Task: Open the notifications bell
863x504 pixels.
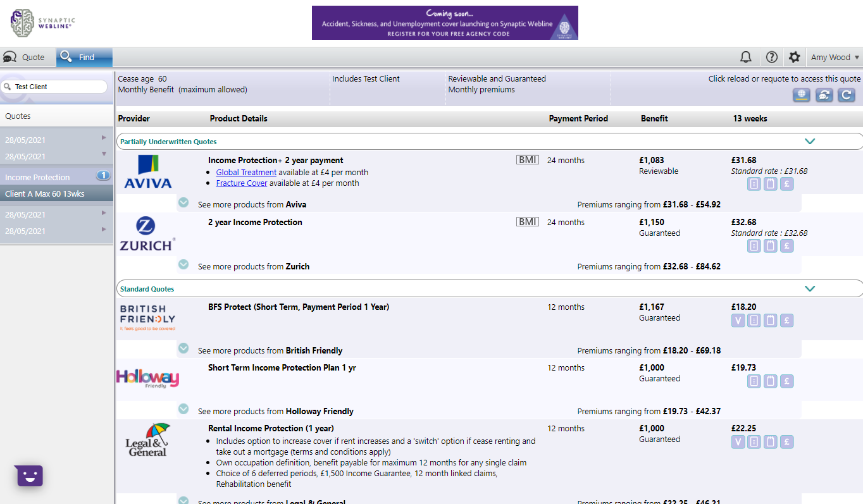Action: pyautogui.click(x=746, y=57)
